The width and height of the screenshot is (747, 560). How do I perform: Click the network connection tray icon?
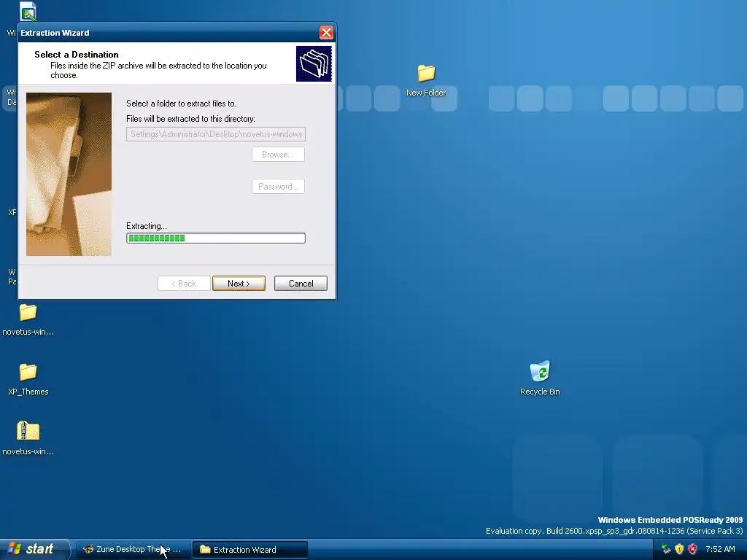[666, 549]
